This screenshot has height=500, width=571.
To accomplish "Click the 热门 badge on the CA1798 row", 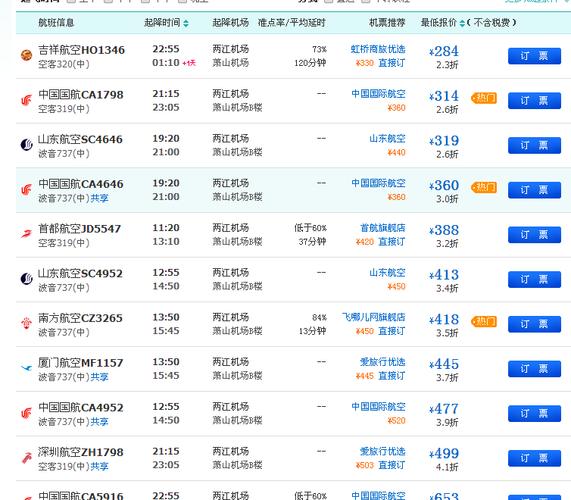I will (x=484, y=98).
